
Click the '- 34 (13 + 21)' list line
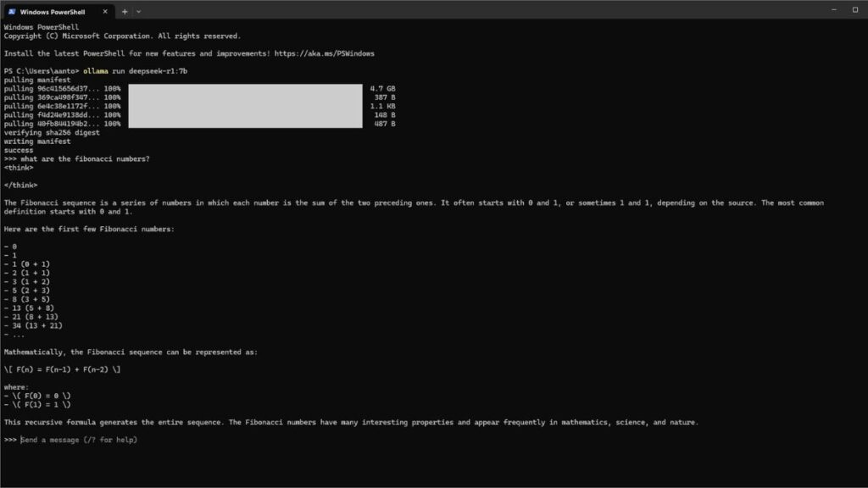[x=33, y=326]
